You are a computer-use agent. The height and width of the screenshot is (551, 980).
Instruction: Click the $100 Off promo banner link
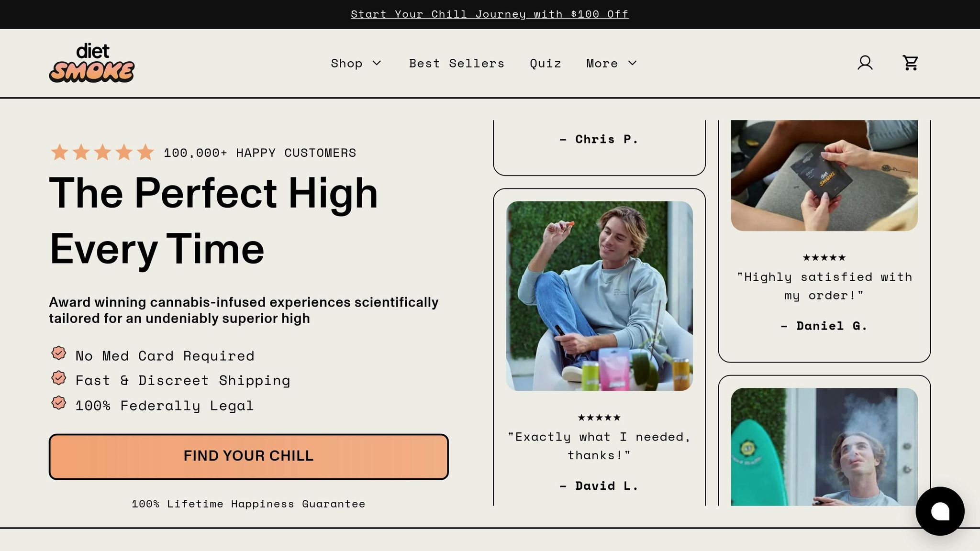(490, 14)
